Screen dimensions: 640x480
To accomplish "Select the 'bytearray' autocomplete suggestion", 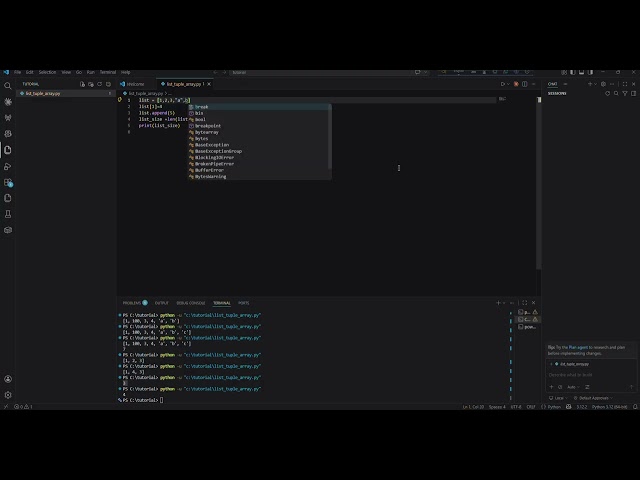I will pos(260,132).
